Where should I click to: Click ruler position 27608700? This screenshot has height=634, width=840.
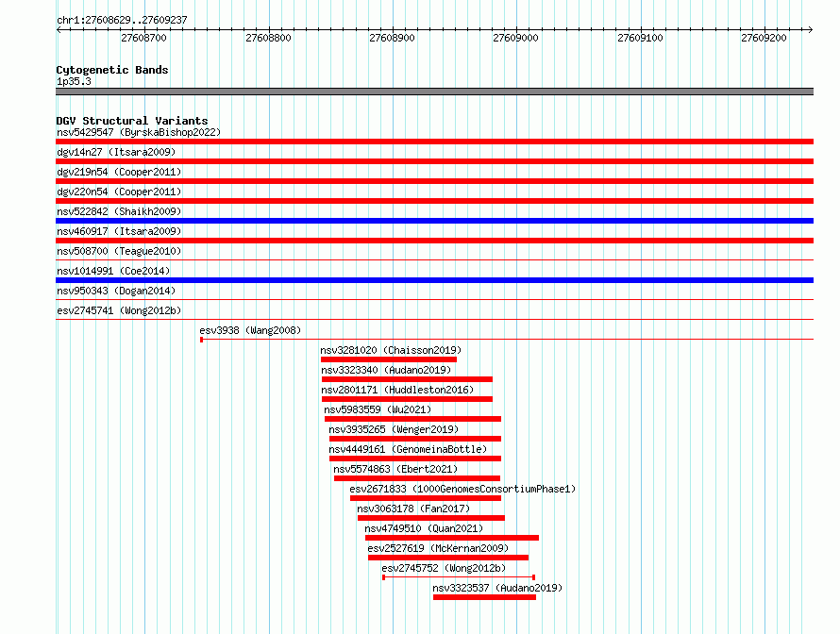(x=144, y=38)
